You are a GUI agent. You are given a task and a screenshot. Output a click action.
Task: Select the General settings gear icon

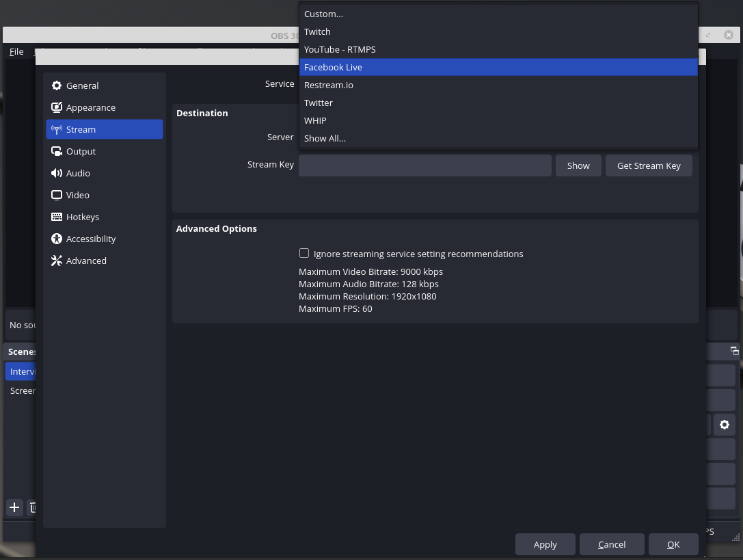coord(56,85)
